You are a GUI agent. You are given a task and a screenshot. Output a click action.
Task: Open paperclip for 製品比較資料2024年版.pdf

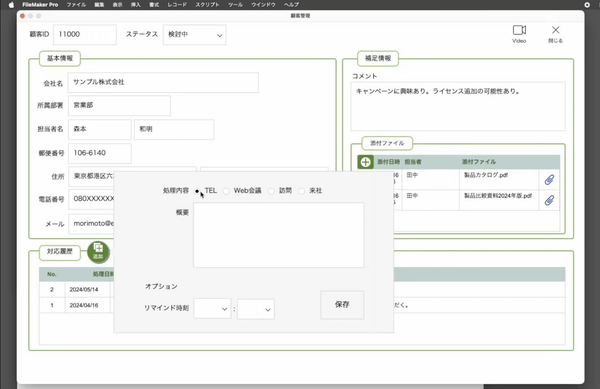549,200
